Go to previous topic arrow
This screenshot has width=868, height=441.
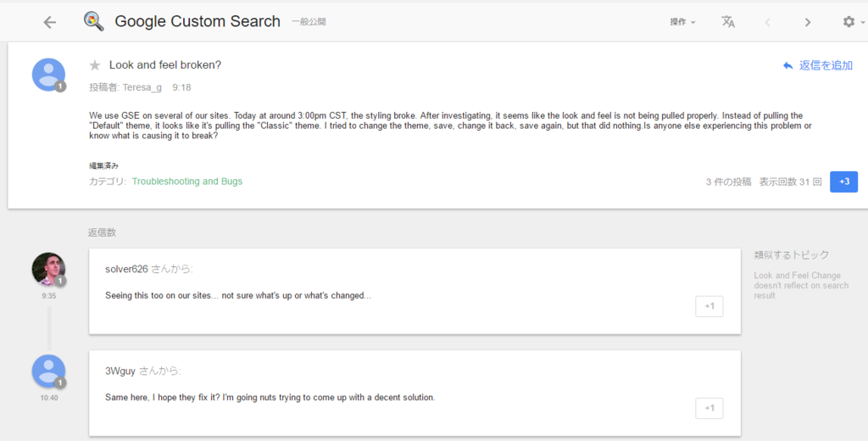point(767,22)
